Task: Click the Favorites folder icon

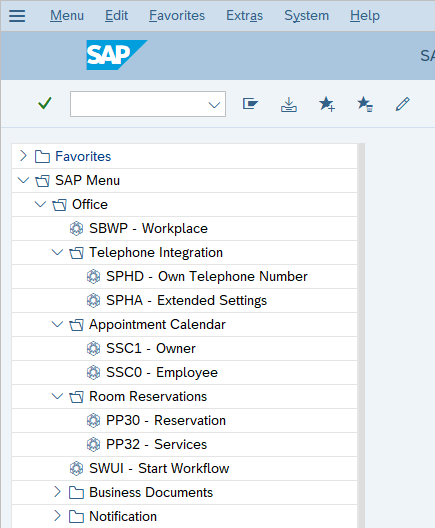Action: point(42,157)
